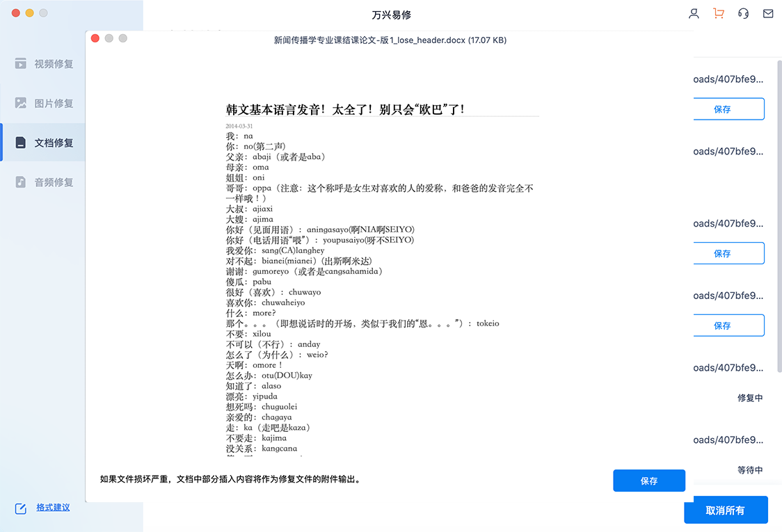Click the blue 保存 button in the preview
Image resolution: width=782 pixels, height=532 pixels.
click(x=648, y=481)
